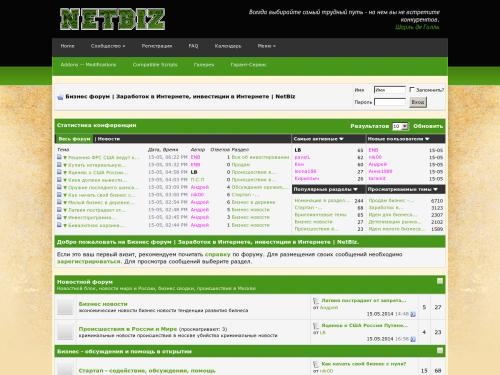Screen dimensions: 500x375
Task: Tick the Запомнить? checkbox
Action: point(412,89)
